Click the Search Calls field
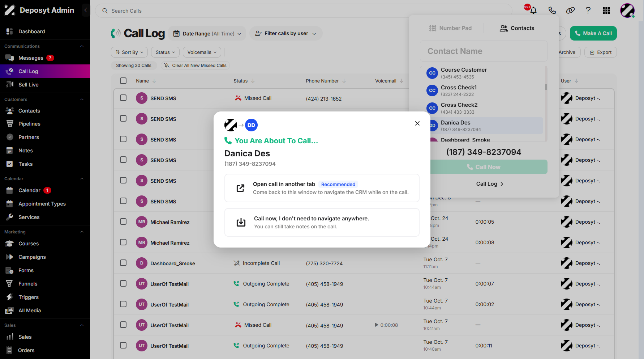644x359 pixels. [x=304, y=11]
